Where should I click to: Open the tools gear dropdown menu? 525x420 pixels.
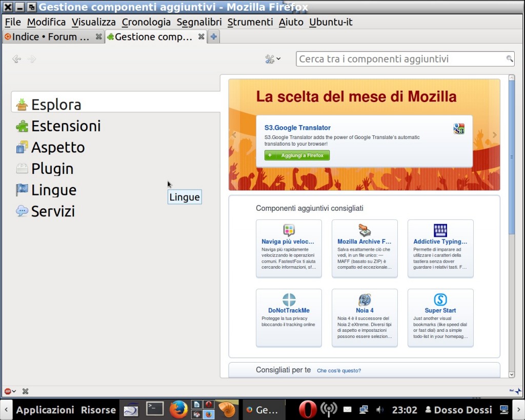click(x=273, y=59)
